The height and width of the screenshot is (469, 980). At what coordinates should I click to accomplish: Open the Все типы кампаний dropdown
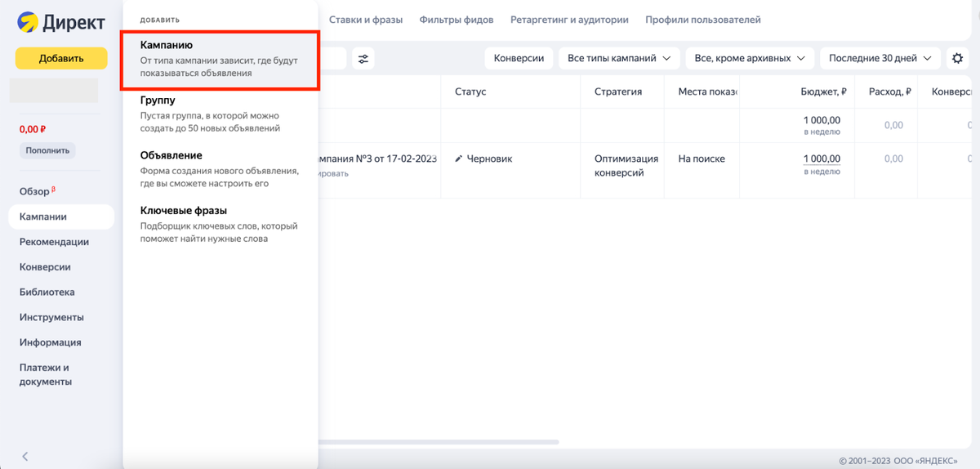pyautogui.click(x=619, y=59)
